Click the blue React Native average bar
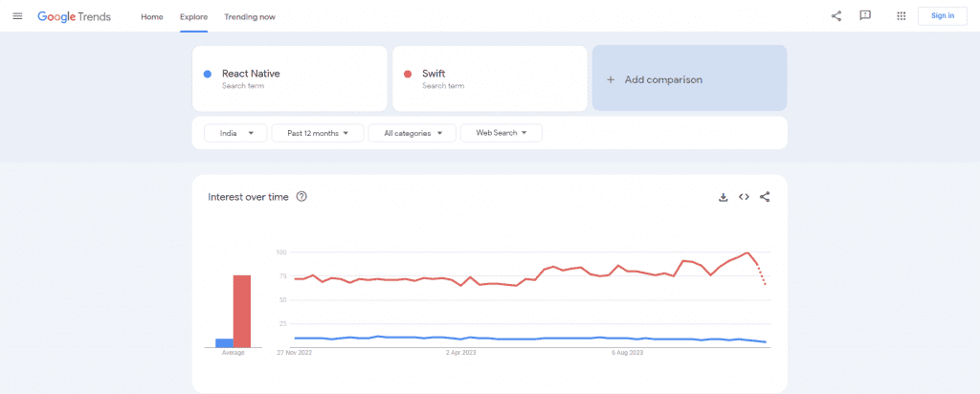Image resolution: width=980 pixels, height=394 pixels. coord(224,343)
